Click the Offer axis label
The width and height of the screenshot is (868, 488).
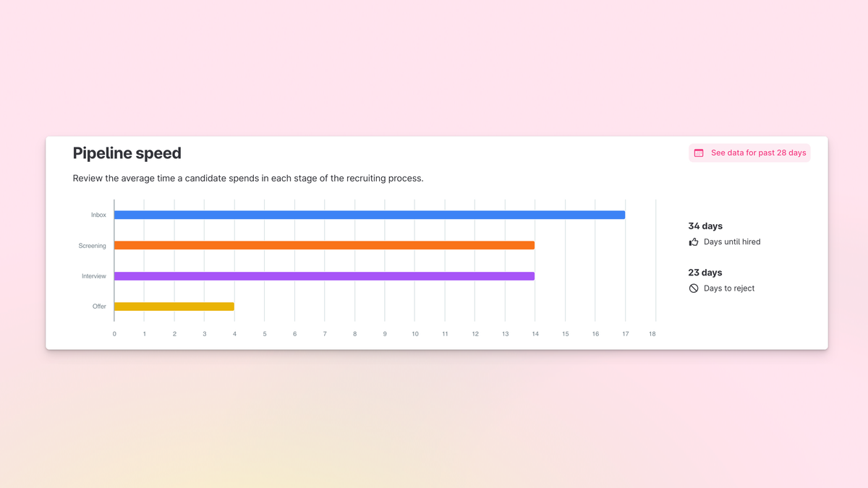pos(99,307)
